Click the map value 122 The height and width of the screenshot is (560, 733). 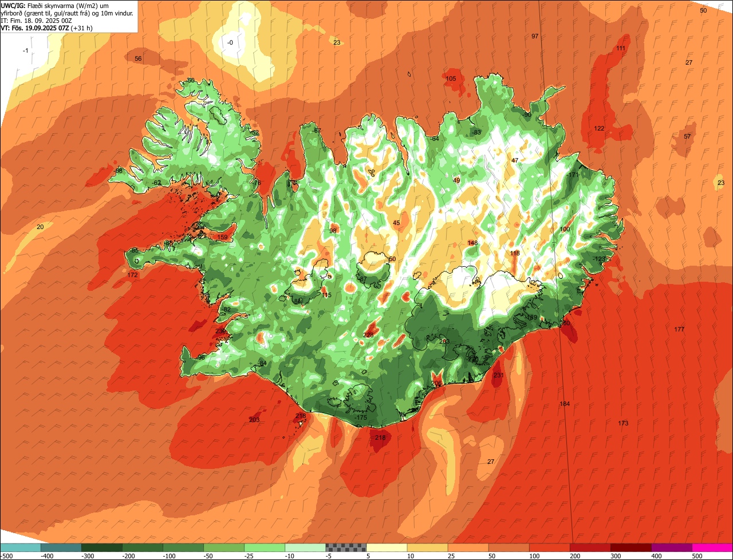pos(600,128)
